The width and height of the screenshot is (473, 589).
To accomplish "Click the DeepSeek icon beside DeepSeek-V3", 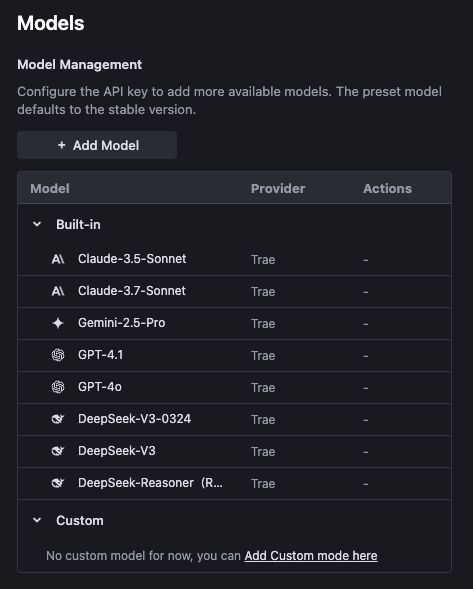I will click(x=58, y=451).
